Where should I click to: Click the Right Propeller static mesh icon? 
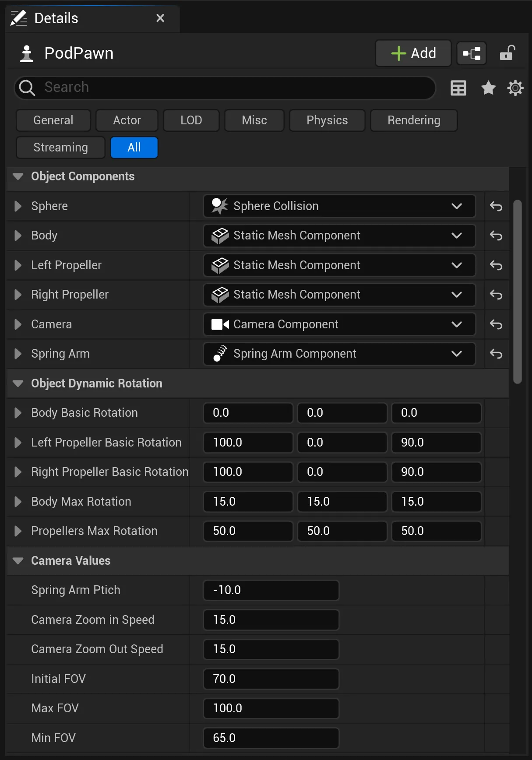tap(220, 295)
